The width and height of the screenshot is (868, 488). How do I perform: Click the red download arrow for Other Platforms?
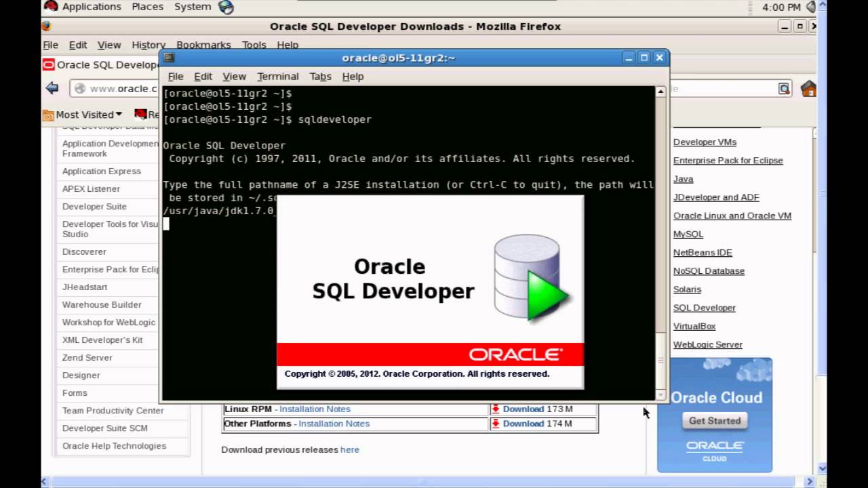[496, 424]
